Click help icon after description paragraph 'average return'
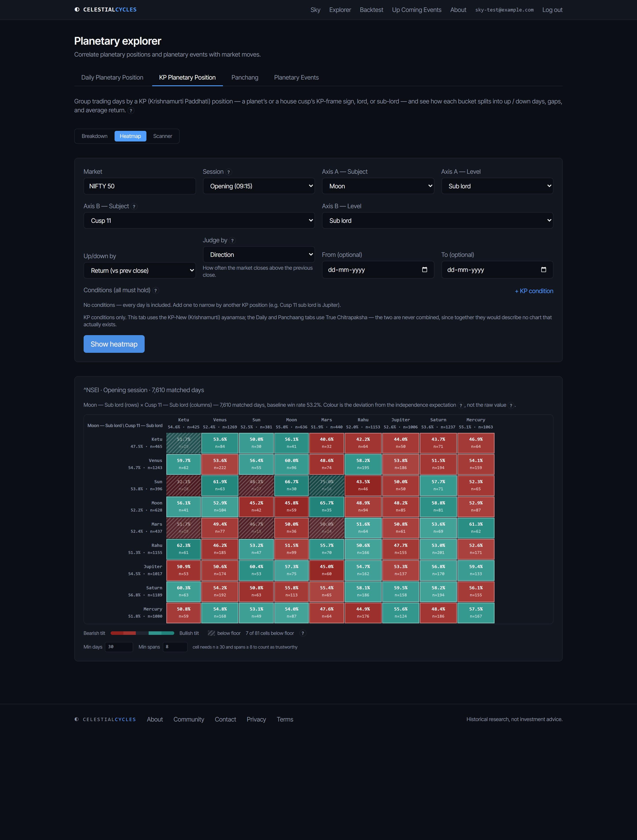The image size is (637, 840). 131,111
